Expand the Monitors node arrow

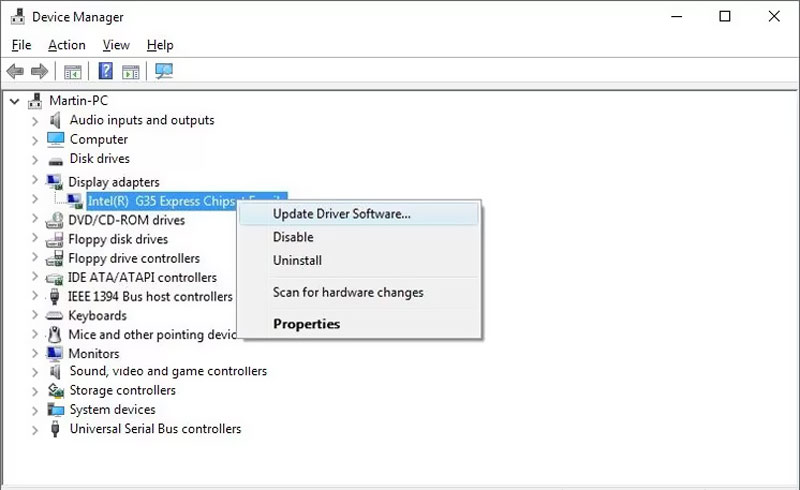point(35,353)
